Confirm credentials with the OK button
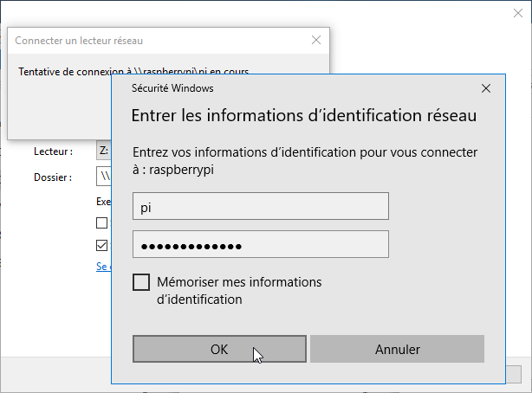 click(219, 349)
